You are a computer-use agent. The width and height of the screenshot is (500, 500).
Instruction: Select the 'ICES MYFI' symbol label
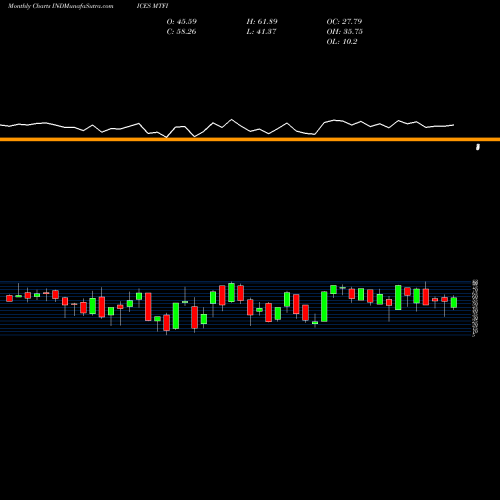coord(152,6)
